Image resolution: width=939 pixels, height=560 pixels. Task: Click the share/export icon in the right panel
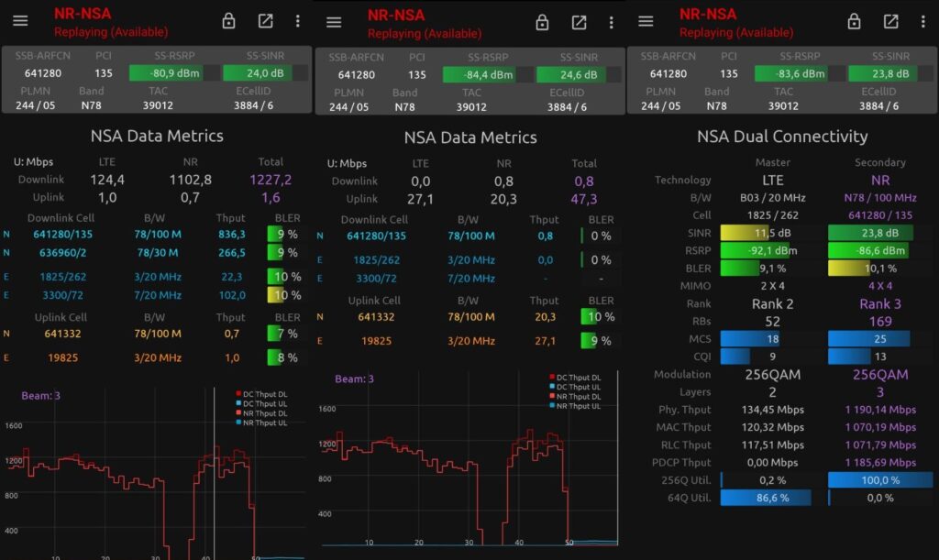890,21
